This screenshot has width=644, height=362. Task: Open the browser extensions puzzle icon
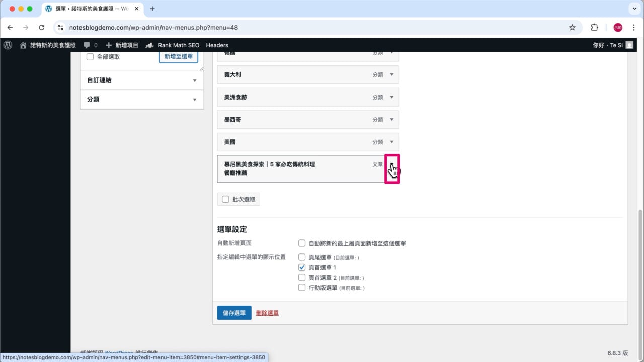coord(594,28)
